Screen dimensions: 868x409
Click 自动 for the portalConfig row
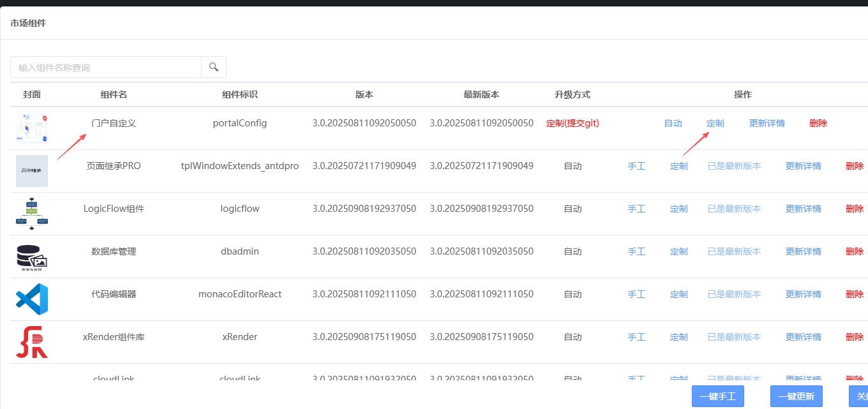click(x=673, y=123)
